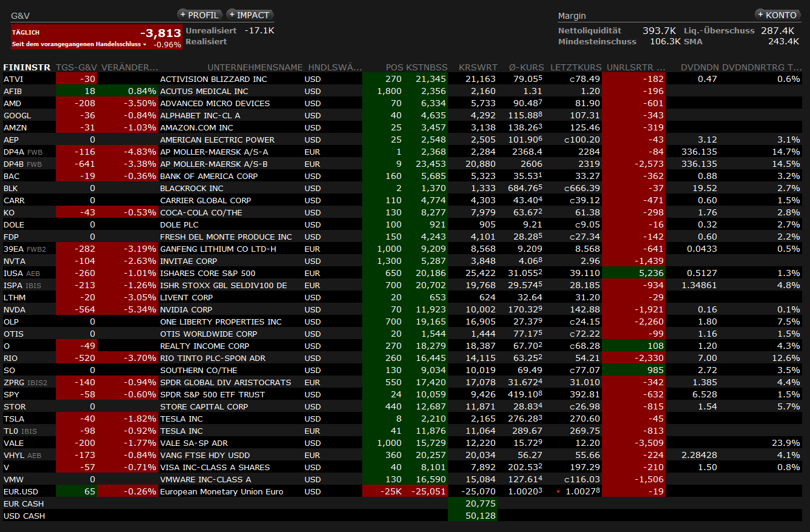810x532 pixels.
Task: Click the plus icon on PROFIL button
Action: (183, 15)
